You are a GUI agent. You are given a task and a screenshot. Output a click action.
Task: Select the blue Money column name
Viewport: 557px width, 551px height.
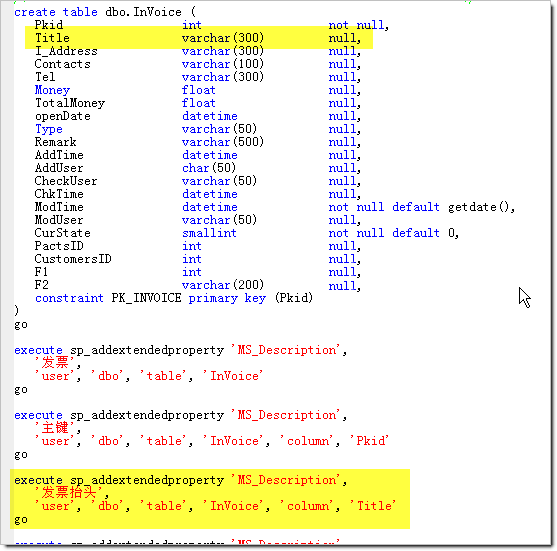[52, 90]
